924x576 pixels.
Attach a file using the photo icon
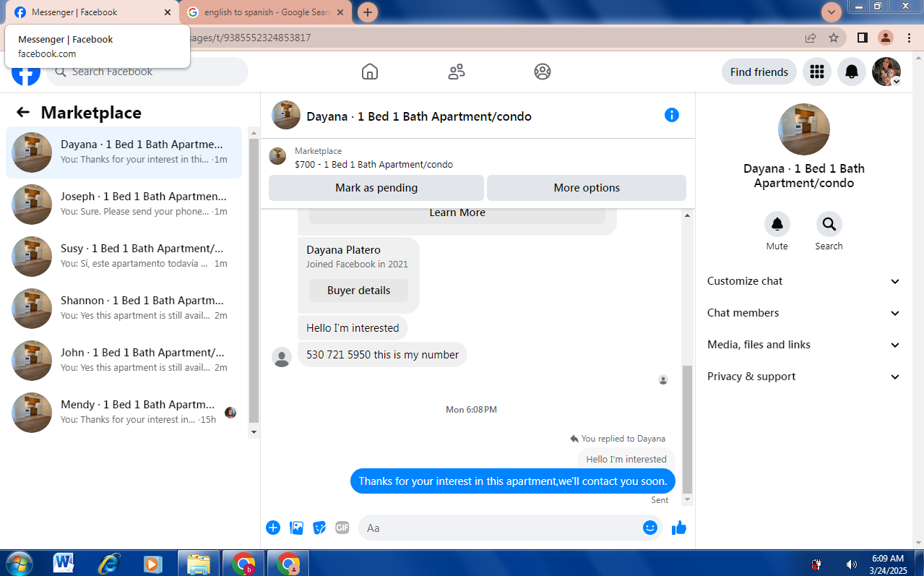click(296, 528)
